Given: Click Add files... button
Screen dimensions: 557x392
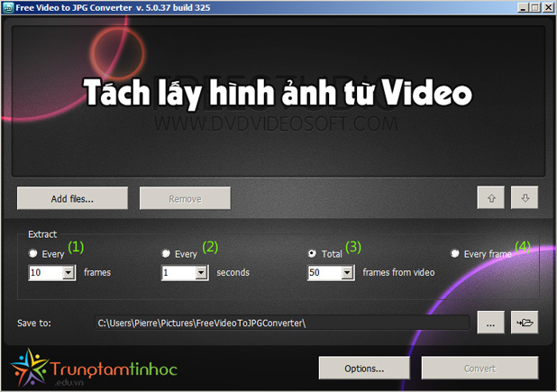Looking at the screenshot, I should point(72,198).
